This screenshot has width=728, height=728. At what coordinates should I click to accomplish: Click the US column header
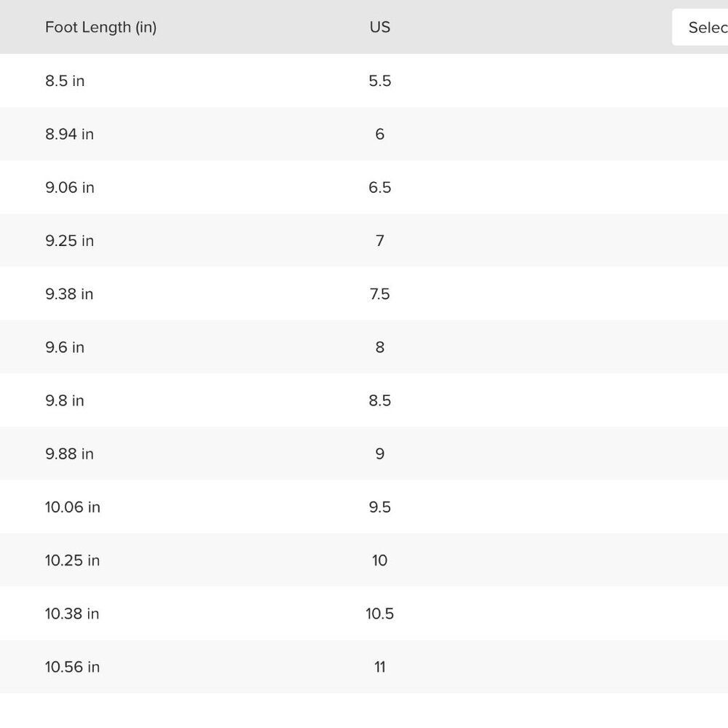tap(380, 28)
